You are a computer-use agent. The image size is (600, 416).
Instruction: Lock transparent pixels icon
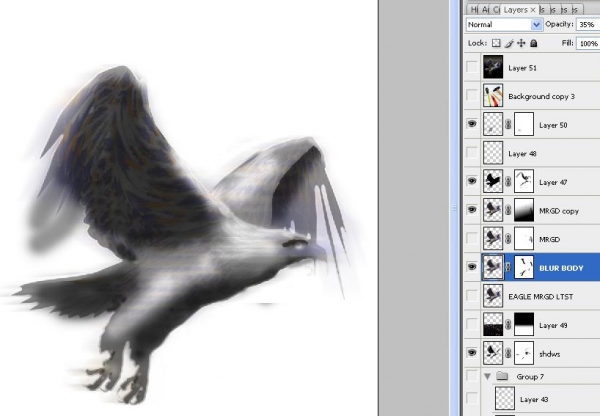coord(496,43)
